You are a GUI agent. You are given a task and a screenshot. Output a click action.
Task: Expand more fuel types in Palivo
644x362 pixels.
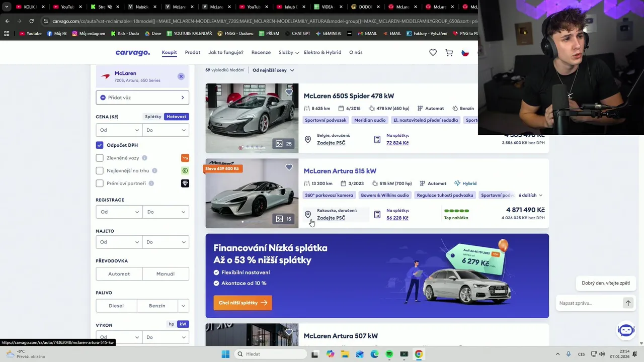(183, 306)
